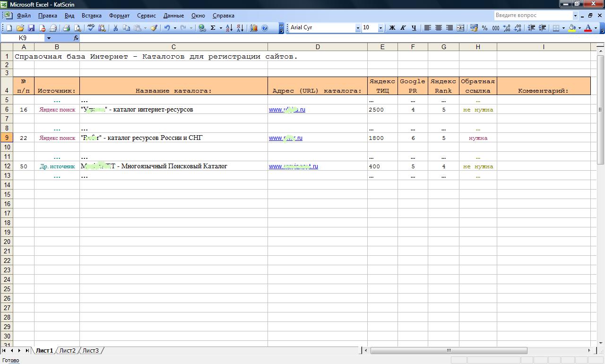This screenshot has height=364, width=605.
Task: Open the hyperlink in row 12
Action: point(293,166)
